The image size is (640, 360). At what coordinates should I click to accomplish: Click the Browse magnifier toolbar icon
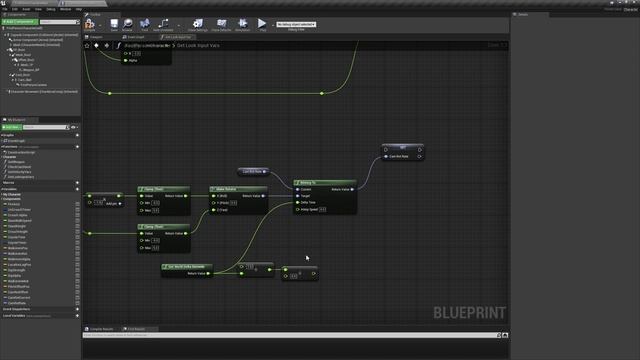click(x=127, y=24)
